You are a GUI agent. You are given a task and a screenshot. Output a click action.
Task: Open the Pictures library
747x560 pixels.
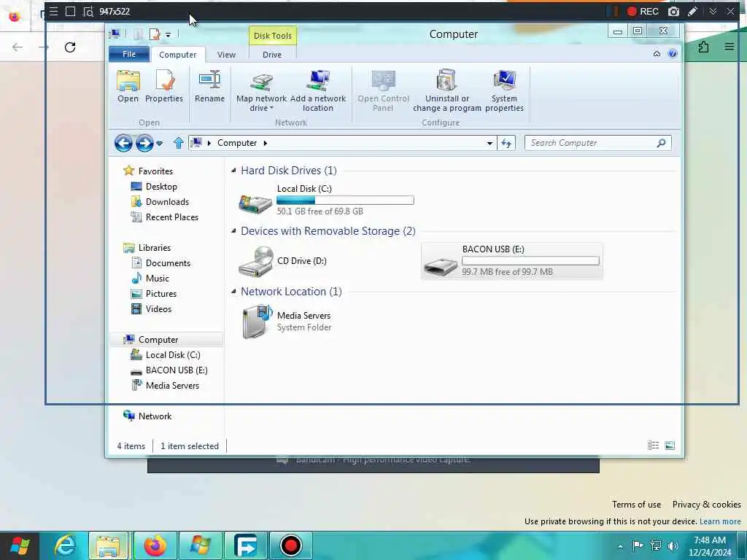tap(161, 294)
